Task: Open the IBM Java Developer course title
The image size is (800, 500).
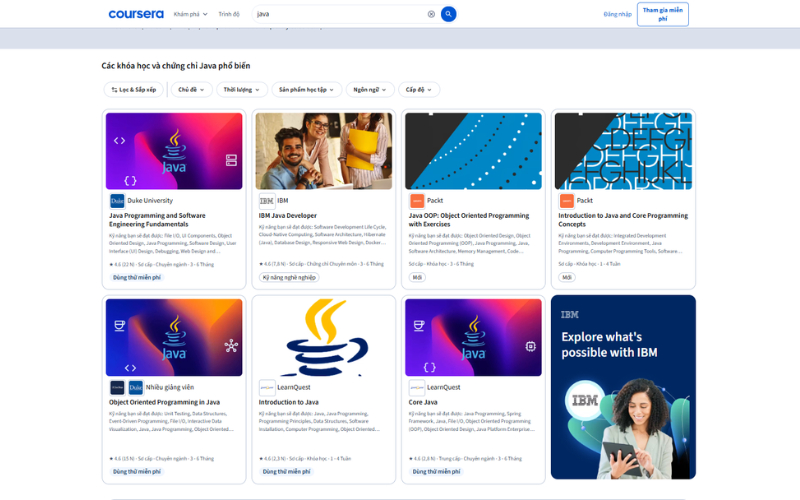Action: (287, 216)
